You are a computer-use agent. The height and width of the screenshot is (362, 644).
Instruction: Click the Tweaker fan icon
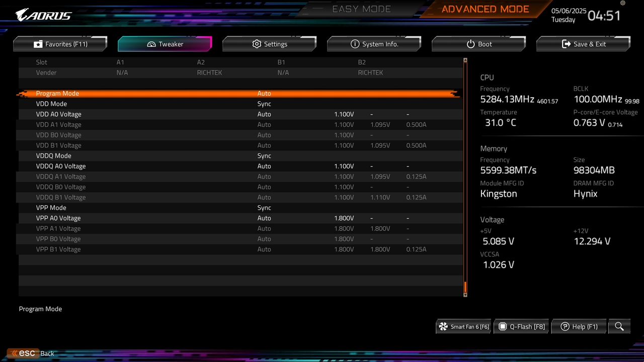151,44
